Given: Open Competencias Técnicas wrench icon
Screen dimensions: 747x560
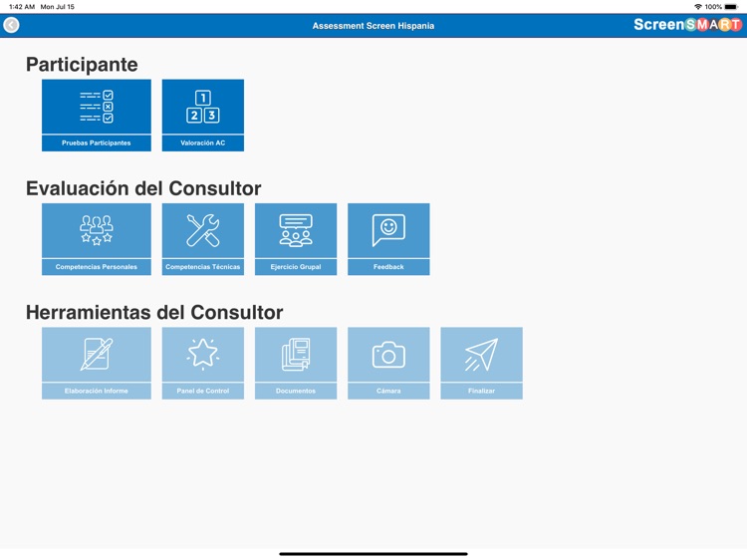Looking at the screenshot, I should pyautogui.click(x=203, y=230).
